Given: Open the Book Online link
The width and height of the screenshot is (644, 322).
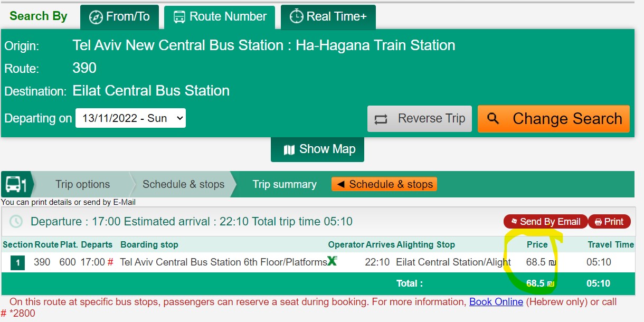Looking at the screenshot, I should (496, 302).
